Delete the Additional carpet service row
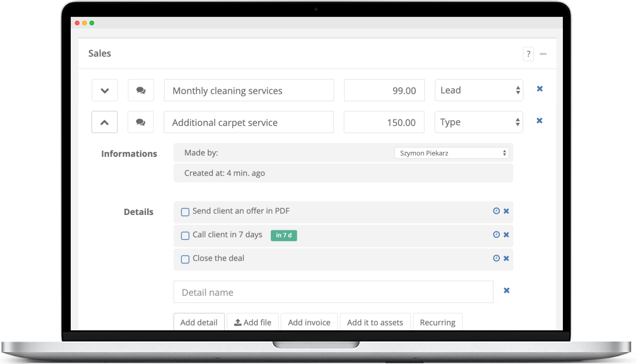Screen dimensions: 636x364 540,121
